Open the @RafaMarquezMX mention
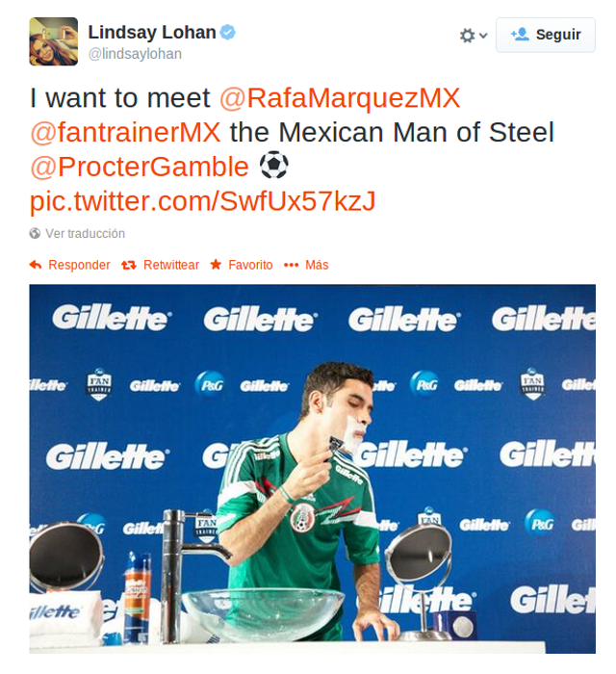The width and height of the screenshot is (616, 674). pos(340,98)
